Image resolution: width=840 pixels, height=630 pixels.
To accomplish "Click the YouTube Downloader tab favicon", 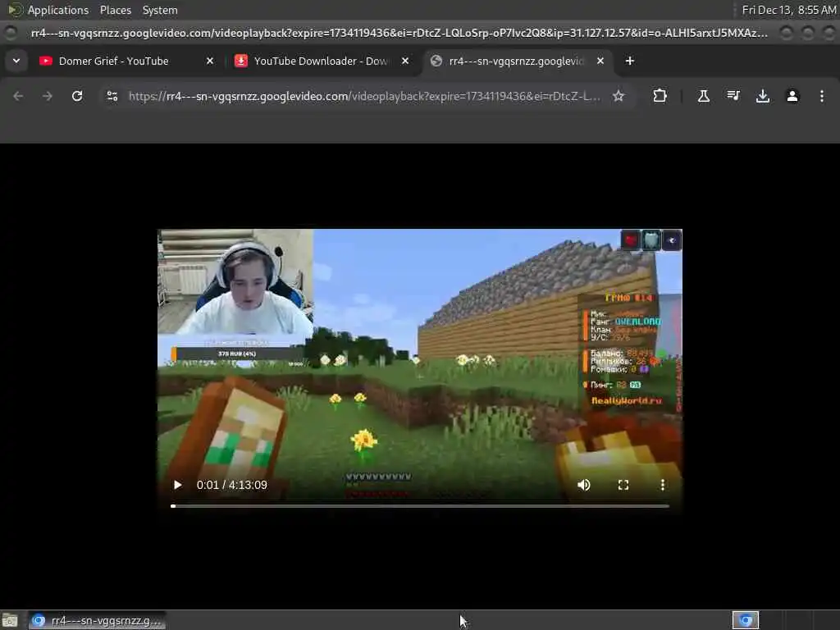I will click(241, 61).
